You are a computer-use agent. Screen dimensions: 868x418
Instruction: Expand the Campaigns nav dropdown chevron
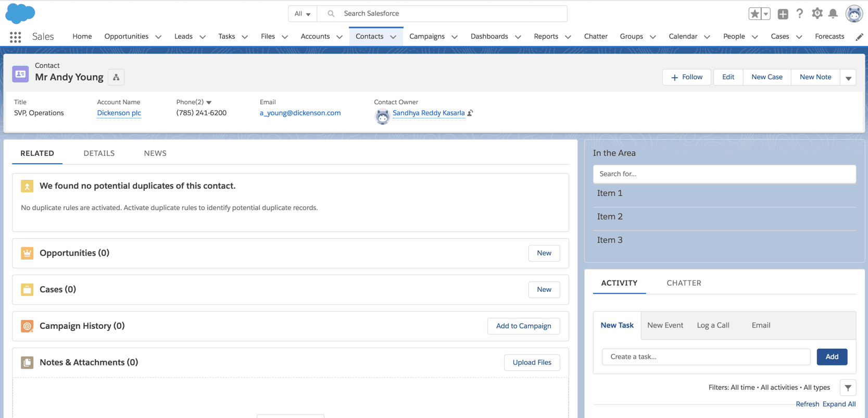455,36
